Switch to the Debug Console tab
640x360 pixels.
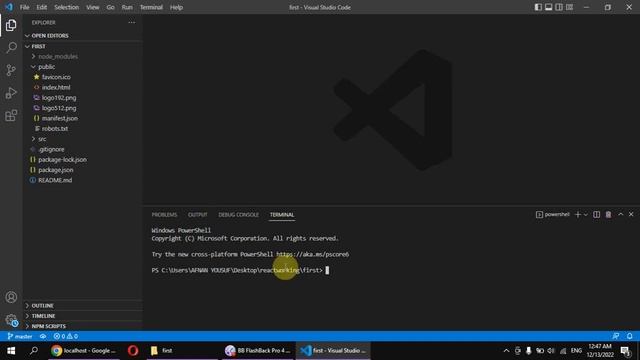(238, 215)
